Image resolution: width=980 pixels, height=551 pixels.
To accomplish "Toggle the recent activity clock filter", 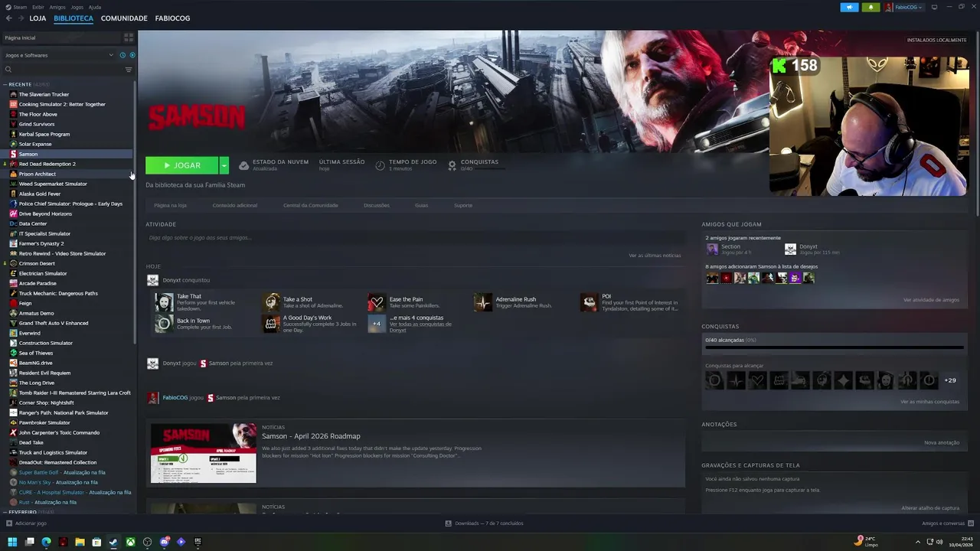I will (x=122, y=55).
